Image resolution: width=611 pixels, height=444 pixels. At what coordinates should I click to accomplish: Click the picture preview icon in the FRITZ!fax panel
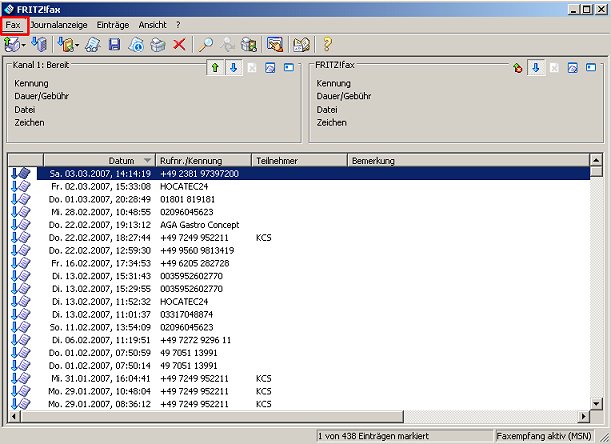pyautogui.click(x=572, y=68)
